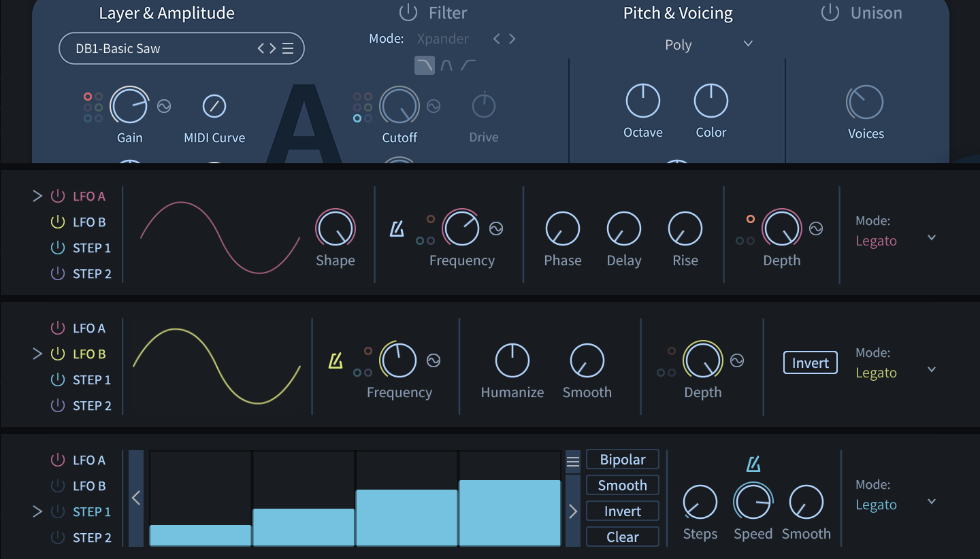The image size is (980, 559).
Task: Select next filter mode arrow
Action: [512, 39]
